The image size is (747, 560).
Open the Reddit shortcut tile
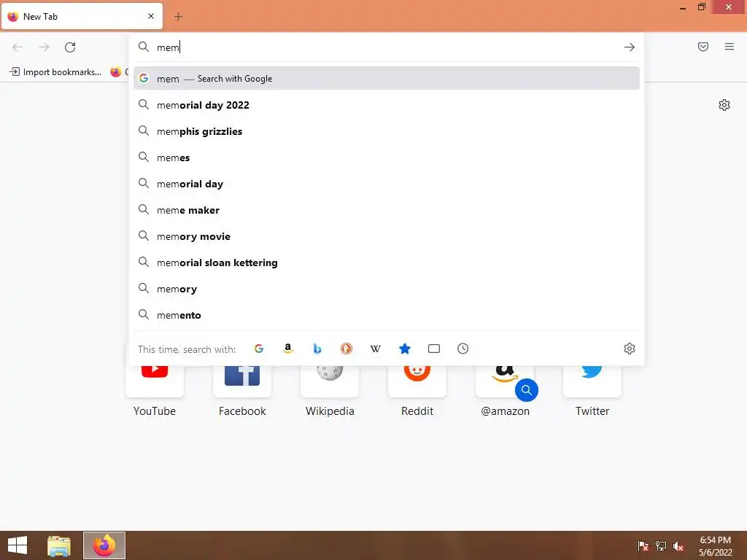click(417, 381)
